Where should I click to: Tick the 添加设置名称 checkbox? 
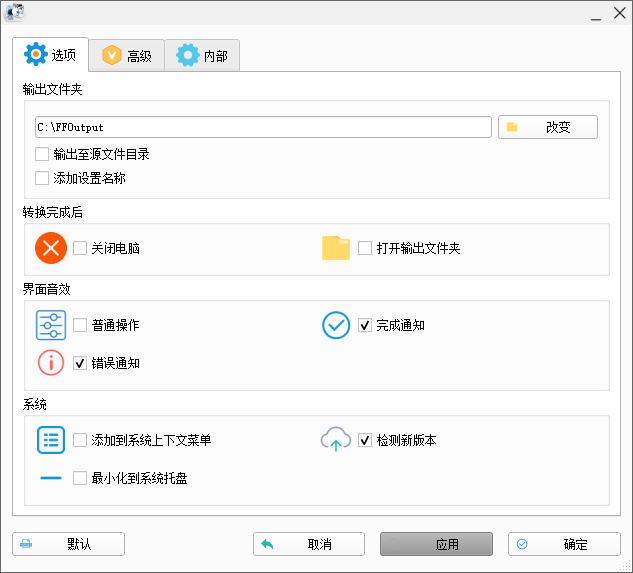pos(42,178)
